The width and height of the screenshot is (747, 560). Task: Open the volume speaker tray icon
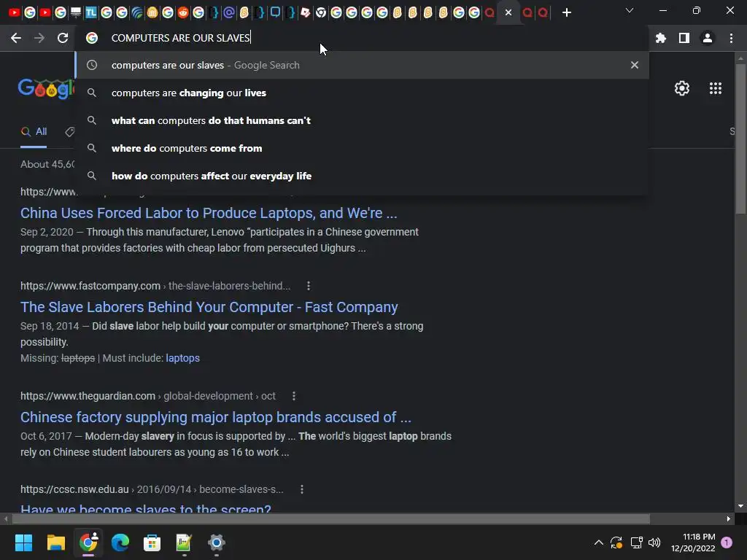pyautogui.click(x=654, y=542)
